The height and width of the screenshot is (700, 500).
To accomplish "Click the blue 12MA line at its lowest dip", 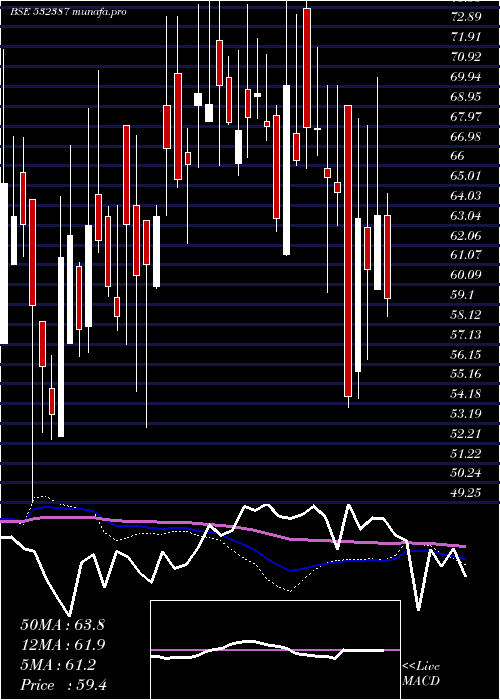I will pyautogui.click(x=291, y=570).
